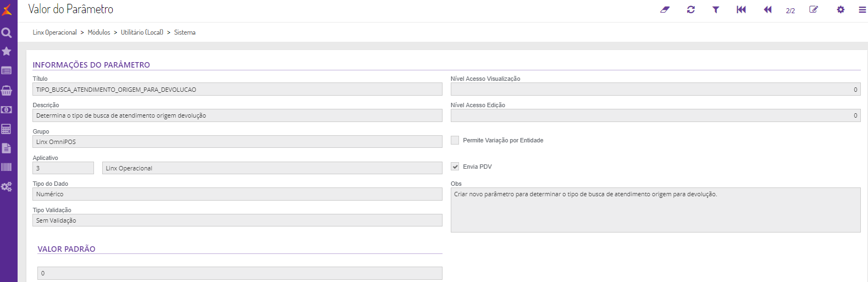Open the calculator sidebar icon
Screen dimensions: 868x282
coord(7,129)
